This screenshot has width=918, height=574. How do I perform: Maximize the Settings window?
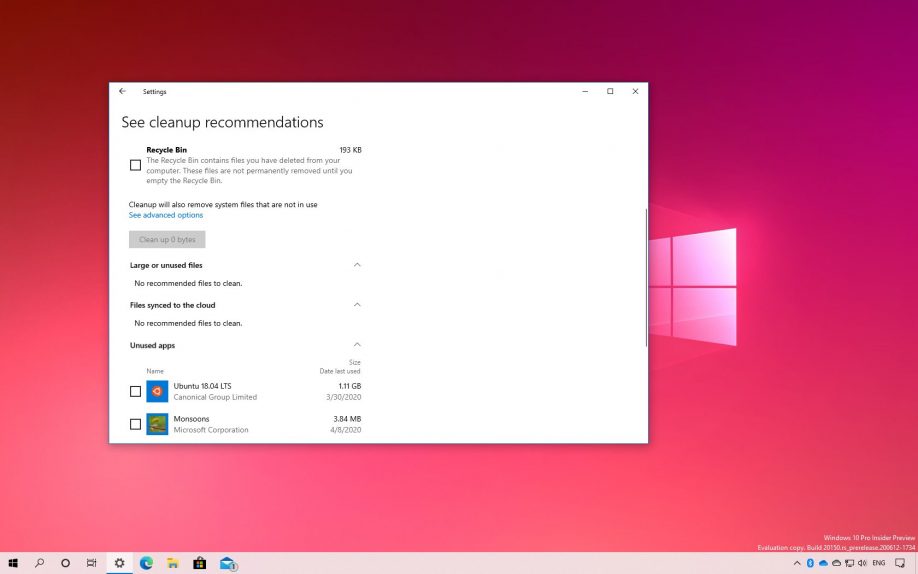(x=610, y=91)
